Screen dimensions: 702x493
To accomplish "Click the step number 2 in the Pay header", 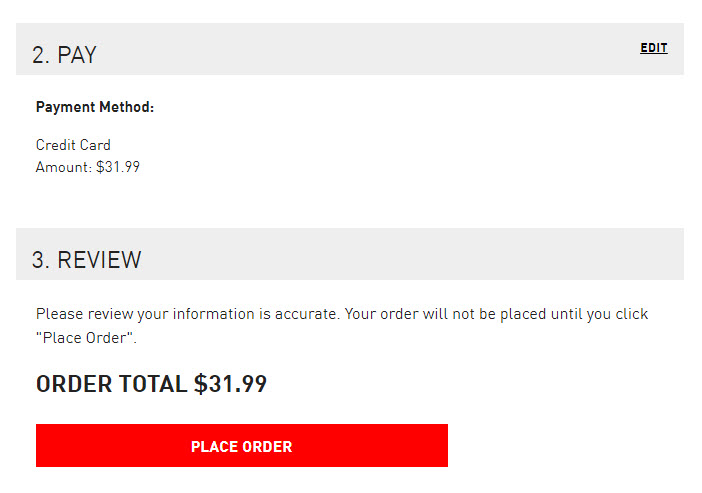I will 40,55.
